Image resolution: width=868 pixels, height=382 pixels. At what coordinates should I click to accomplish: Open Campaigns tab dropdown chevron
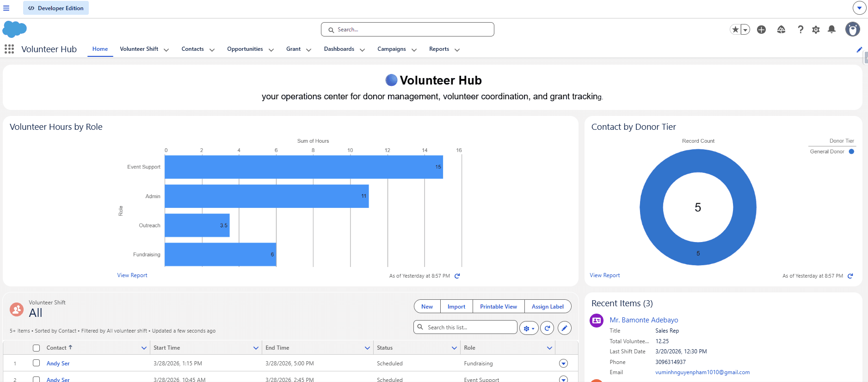[x=414, y=49]
